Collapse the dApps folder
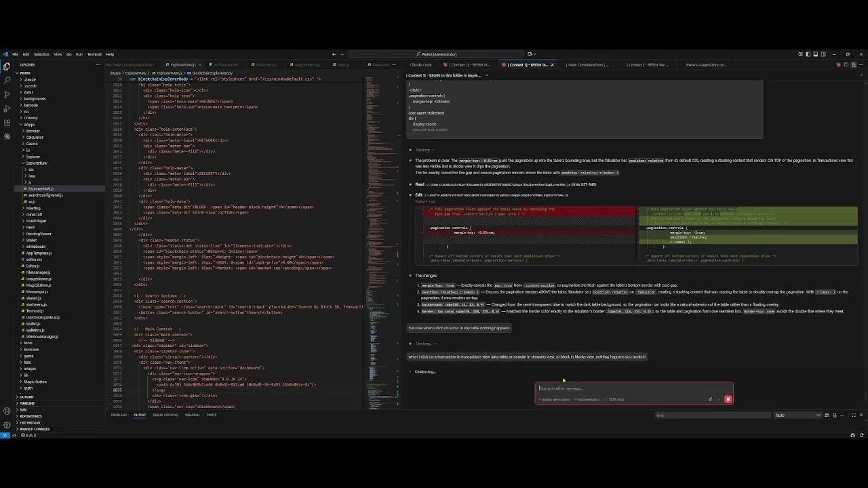 tap(29, 125)
